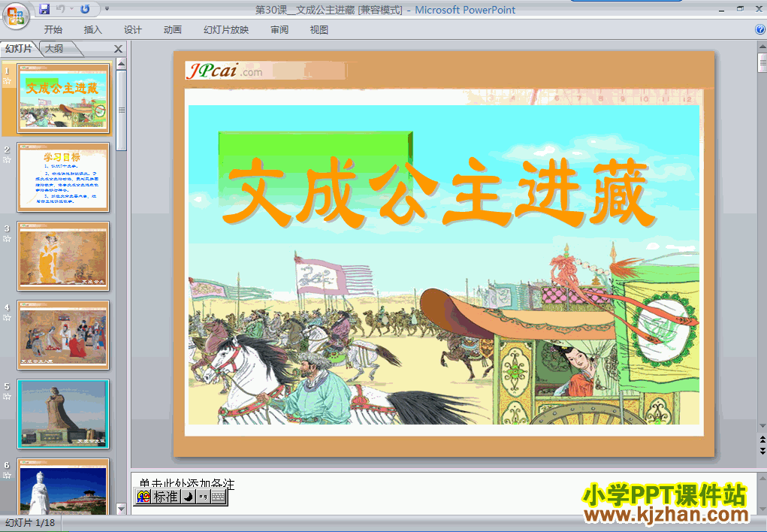Close the PowerPoint window
Viewport: 767px width, 532px height.
[759, 9]
